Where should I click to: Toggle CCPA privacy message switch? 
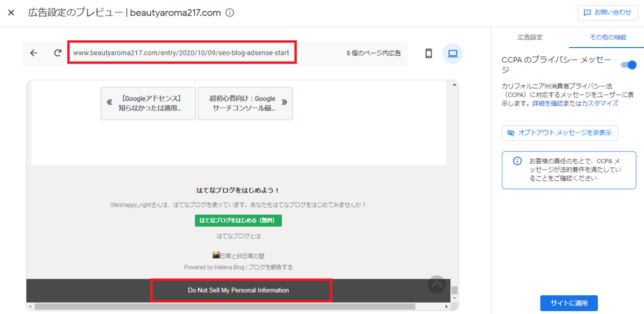click(628, 65)
